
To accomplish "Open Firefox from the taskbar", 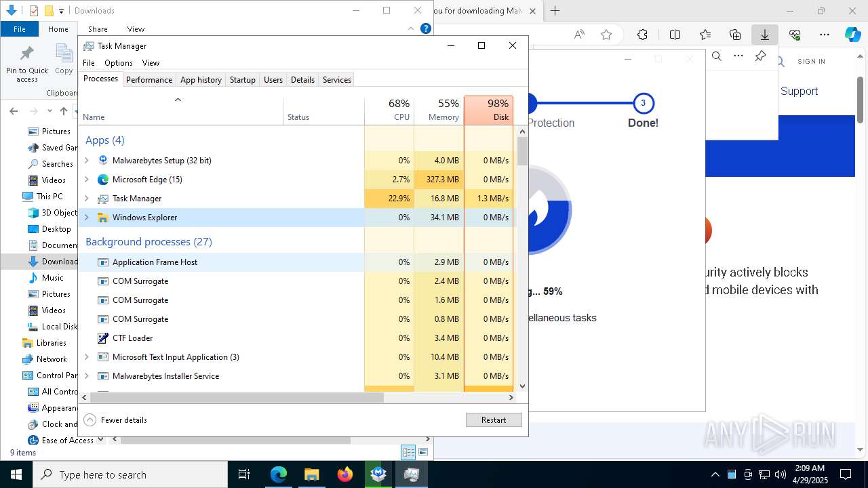I will pos(345,474).
